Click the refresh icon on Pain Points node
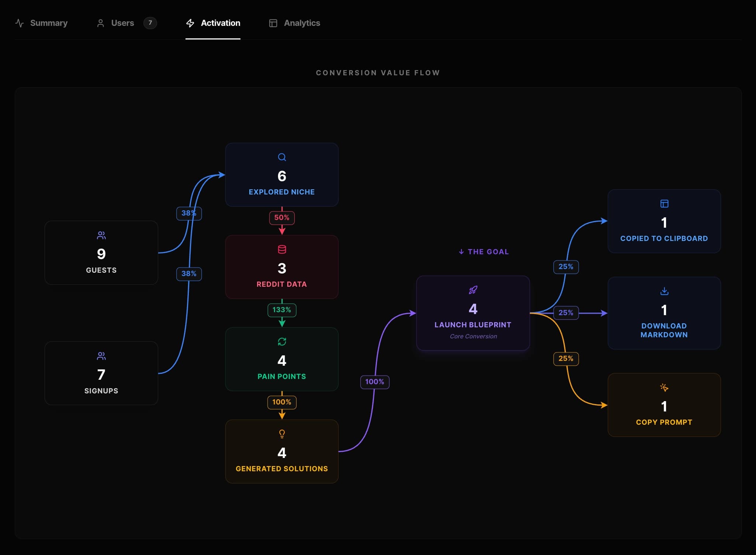756x555 pixels. [x=282, y=341]
